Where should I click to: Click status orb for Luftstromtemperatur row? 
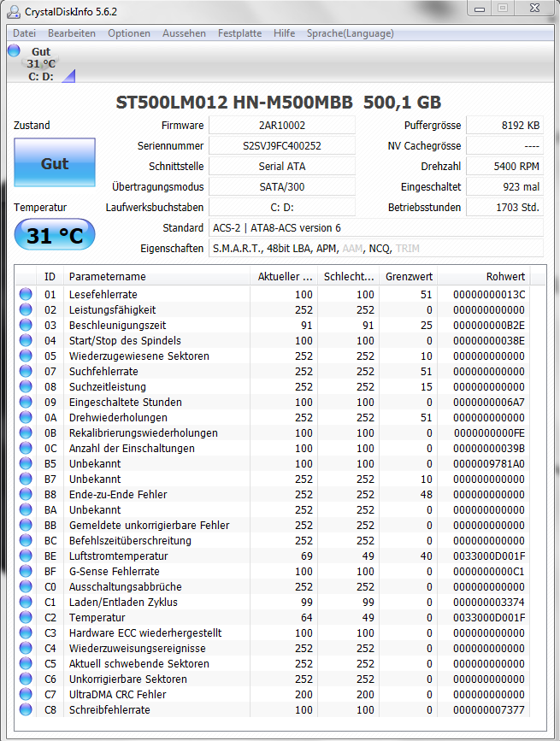tap(26, 556)
